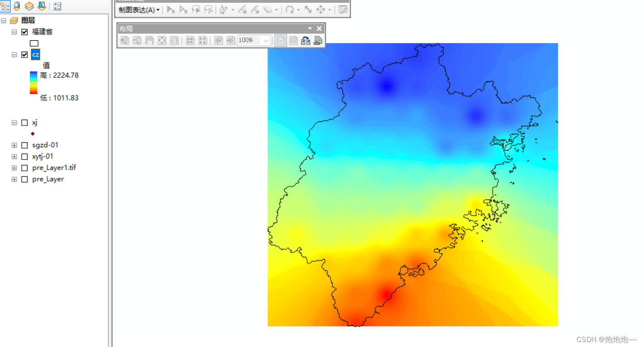Viewport: 644px width, 347px height.
Task: Open representation properties window icon
Action: [343, 10]
